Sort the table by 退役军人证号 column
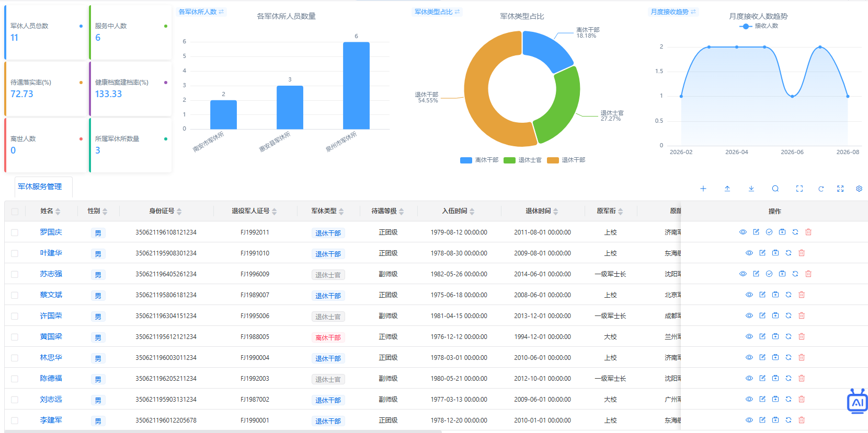This screenshot has width=868, height=433. pos(275,212)
